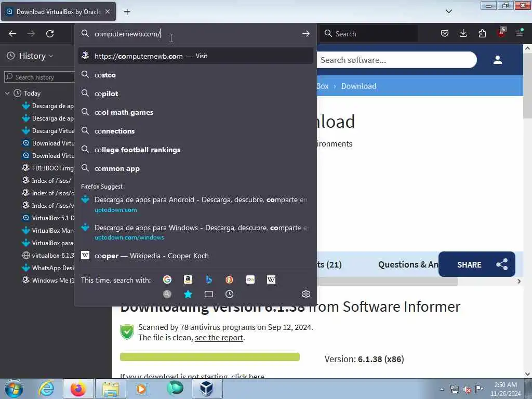Click the SHARE button
Screen dimensions: 532x399
(x=477, y=264)
